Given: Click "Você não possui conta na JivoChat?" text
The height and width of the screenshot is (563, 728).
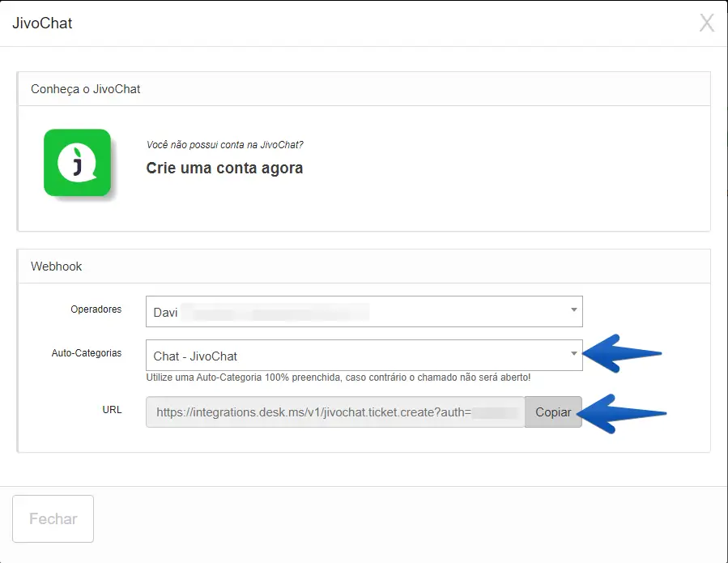Looking at the screenshot, I should [225, 145].
